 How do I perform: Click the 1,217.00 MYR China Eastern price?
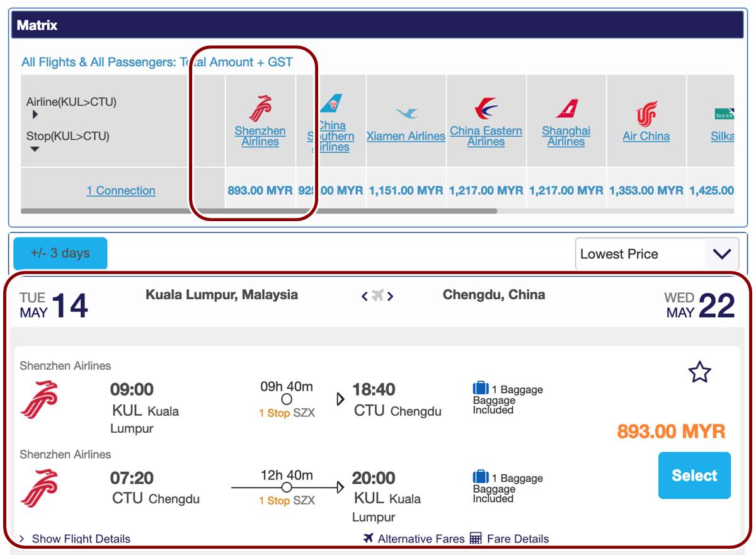click(x=486, y=190)
